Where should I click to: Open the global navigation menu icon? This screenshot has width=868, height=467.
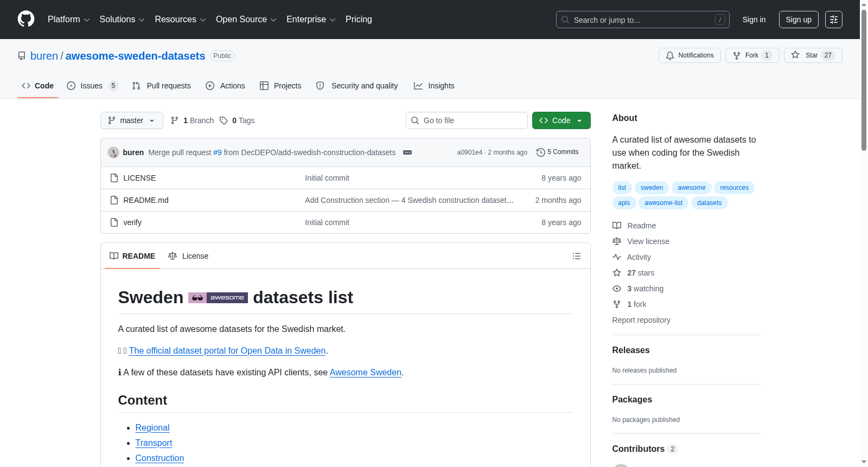pyautogui.click(x=834, y=20)
